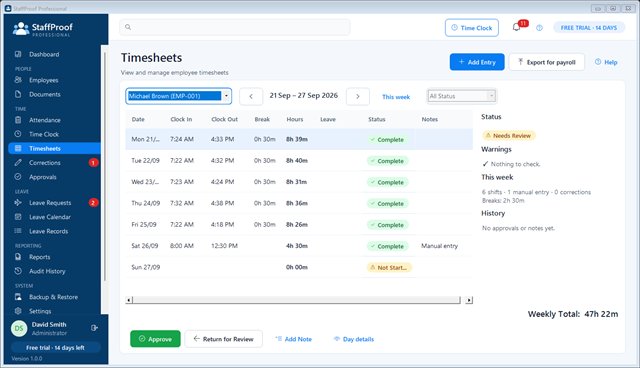Image resolution: width=640 pixels, height=368 pixels.
Task: Click the Backup & Restore icon
Action: coord(18,297)
